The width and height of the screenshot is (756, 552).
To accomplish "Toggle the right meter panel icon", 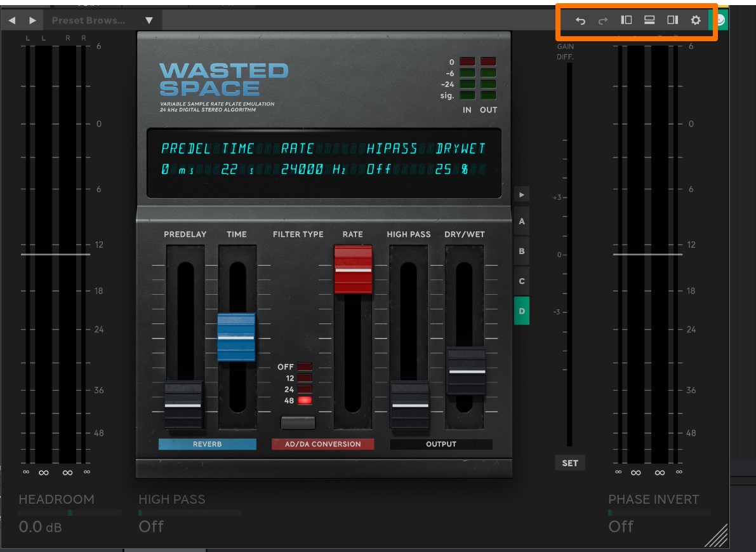I will pos(672,20).
